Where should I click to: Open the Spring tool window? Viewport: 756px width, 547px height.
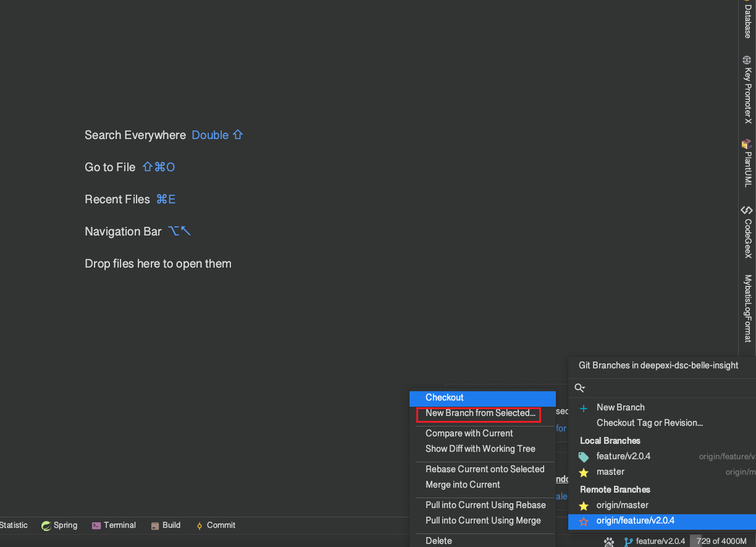pyautogui.click(x=59, y=525)
